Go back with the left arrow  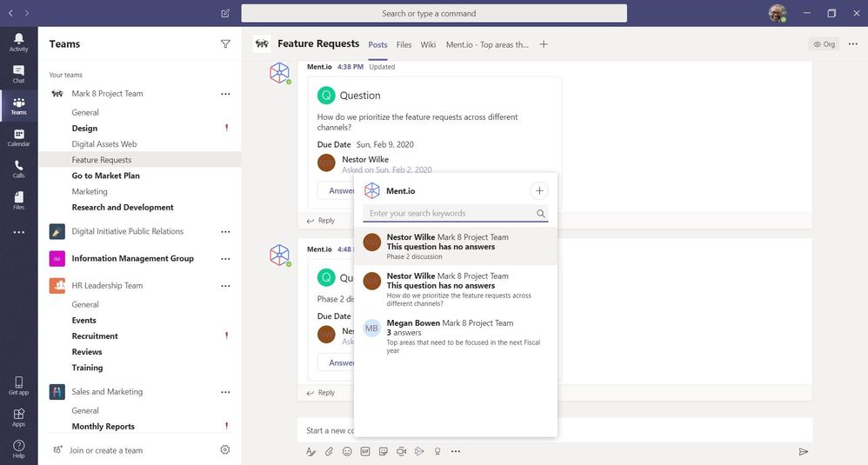pyautogui.click(x=10, y=13)
